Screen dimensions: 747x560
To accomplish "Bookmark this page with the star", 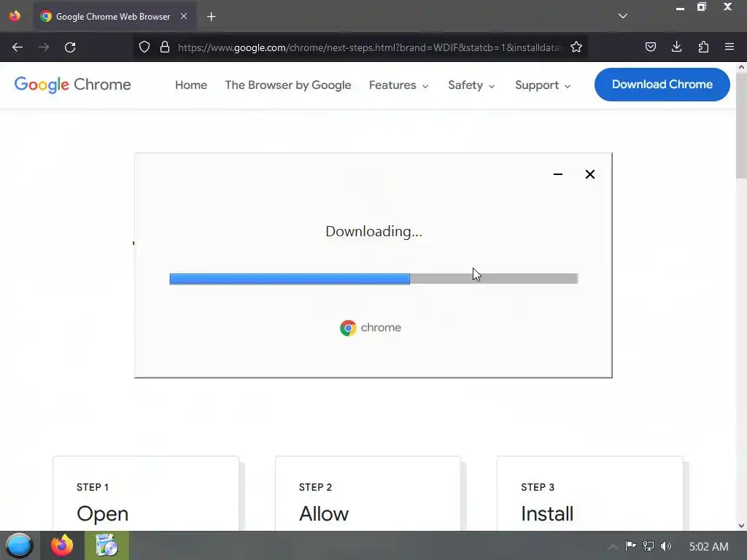I will 576,47.
